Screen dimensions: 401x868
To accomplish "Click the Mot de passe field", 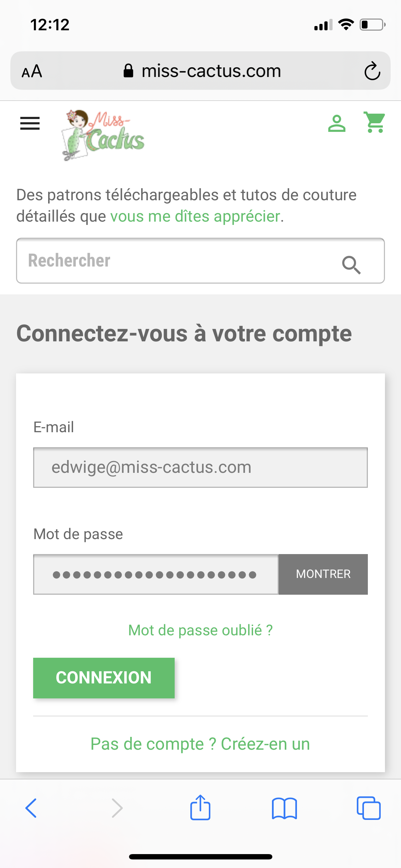I will 156,574.
